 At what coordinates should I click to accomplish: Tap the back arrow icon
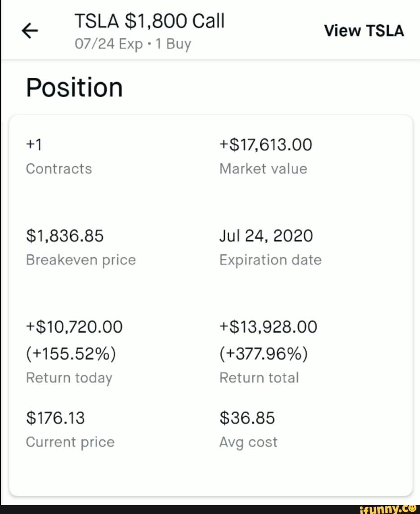(x=30, y=31)
